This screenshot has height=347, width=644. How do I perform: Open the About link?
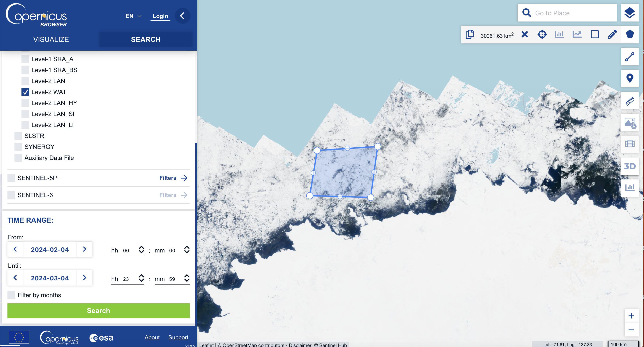[x=152, y=337]
